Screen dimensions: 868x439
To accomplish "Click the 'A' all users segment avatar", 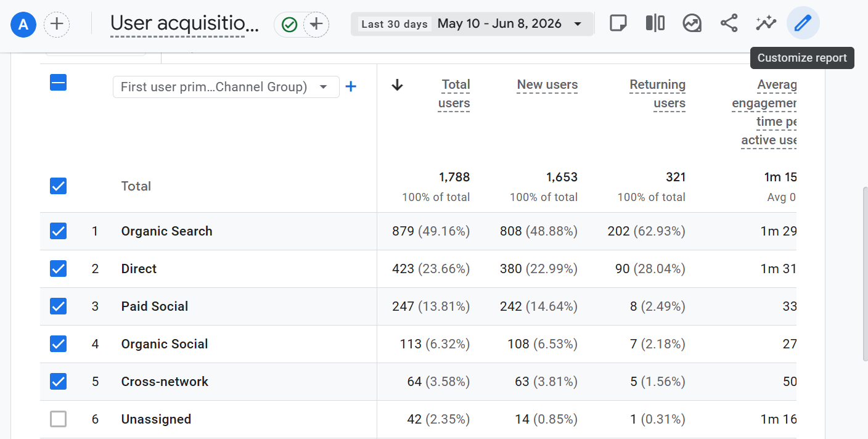I will pyautogui.click(x=23, y=24).
